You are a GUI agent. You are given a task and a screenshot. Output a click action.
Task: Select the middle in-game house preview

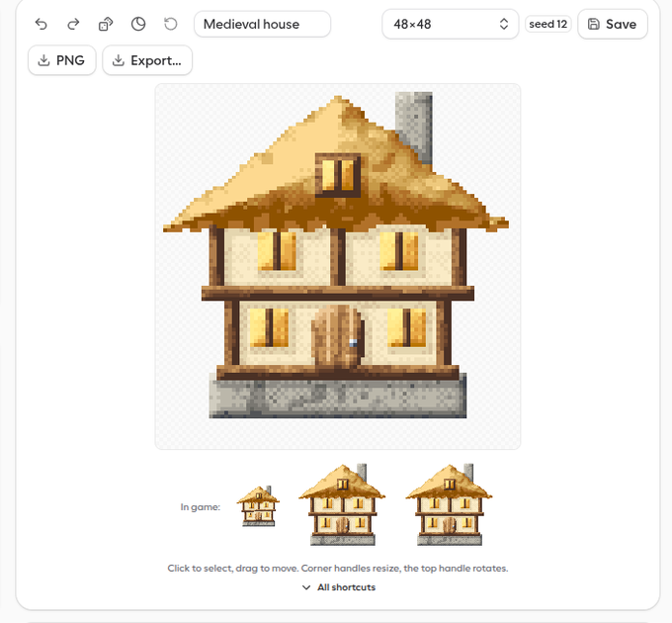[x=342, y=504]
